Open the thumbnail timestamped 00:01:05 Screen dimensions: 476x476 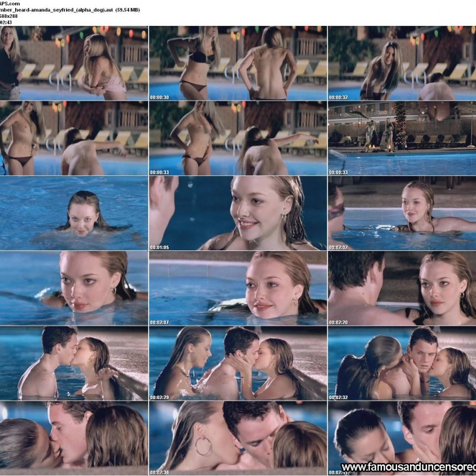tap(238, 213)
